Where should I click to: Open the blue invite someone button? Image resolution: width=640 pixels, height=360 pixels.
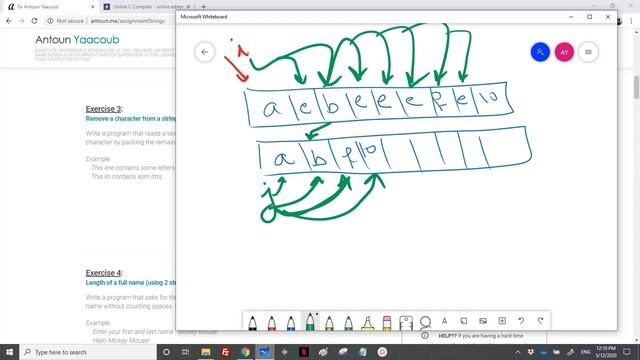[x=540, y=52]
